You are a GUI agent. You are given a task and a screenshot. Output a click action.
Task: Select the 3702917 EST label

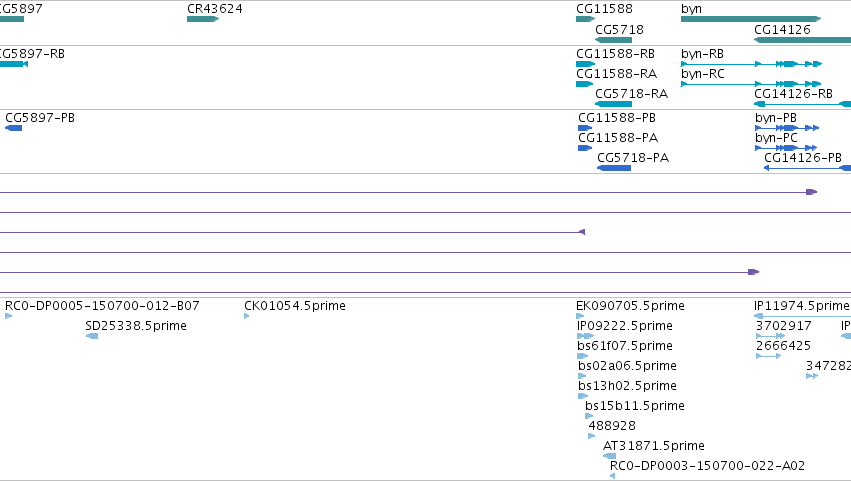click(x=784, y=326)
